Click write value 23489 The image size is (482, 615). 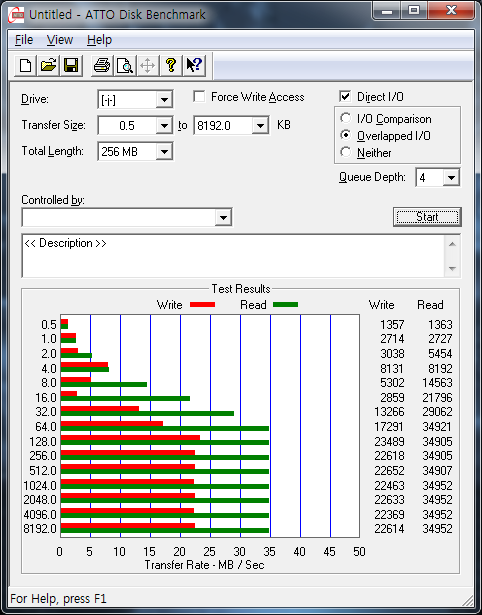click(x=389, y=442)
